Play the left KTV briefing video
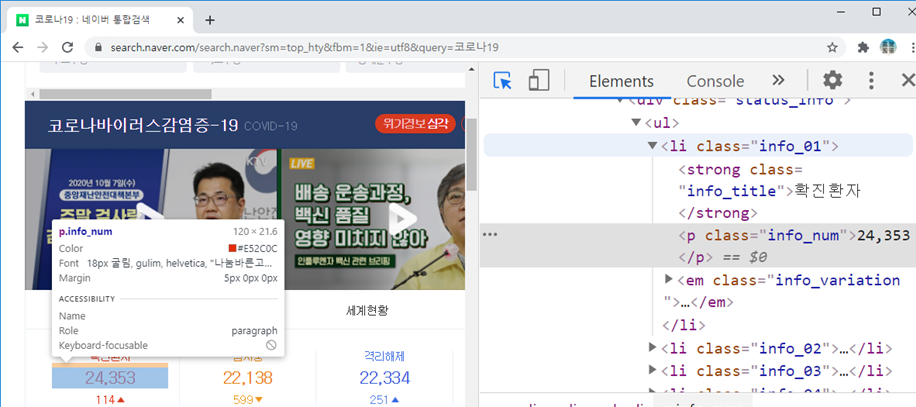The image size is (916, 407). (153, 218)
